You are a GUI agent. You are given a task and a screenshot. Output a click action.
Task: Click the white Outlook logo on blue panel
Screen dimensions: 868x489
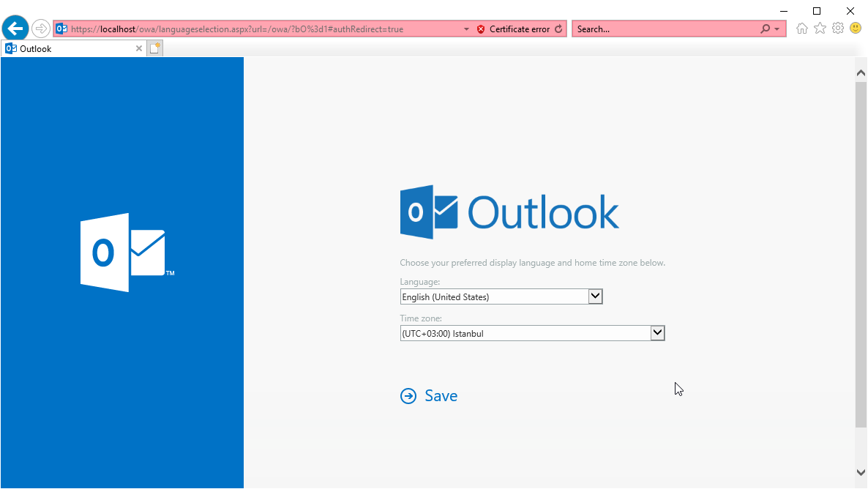tap(127, 253)
